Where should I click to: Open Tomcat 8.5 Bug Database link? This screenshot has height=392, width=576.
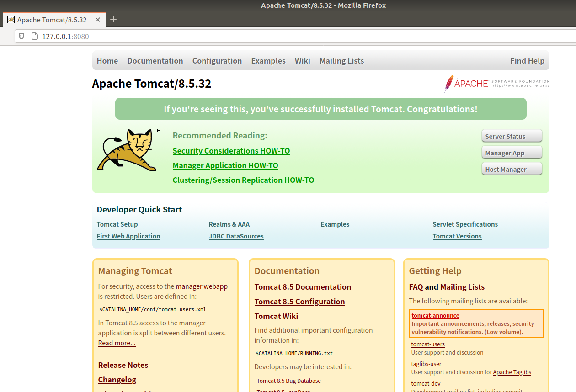(289, 381)
